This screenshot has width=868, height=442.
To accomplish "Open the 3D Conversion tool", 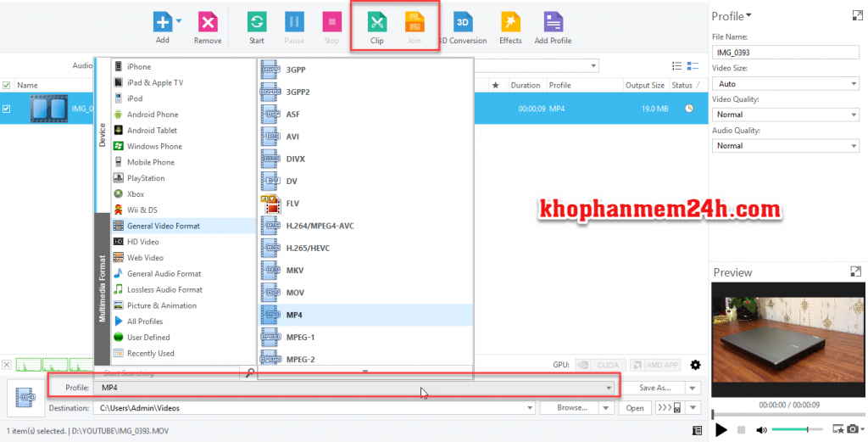I will point(463,23).
